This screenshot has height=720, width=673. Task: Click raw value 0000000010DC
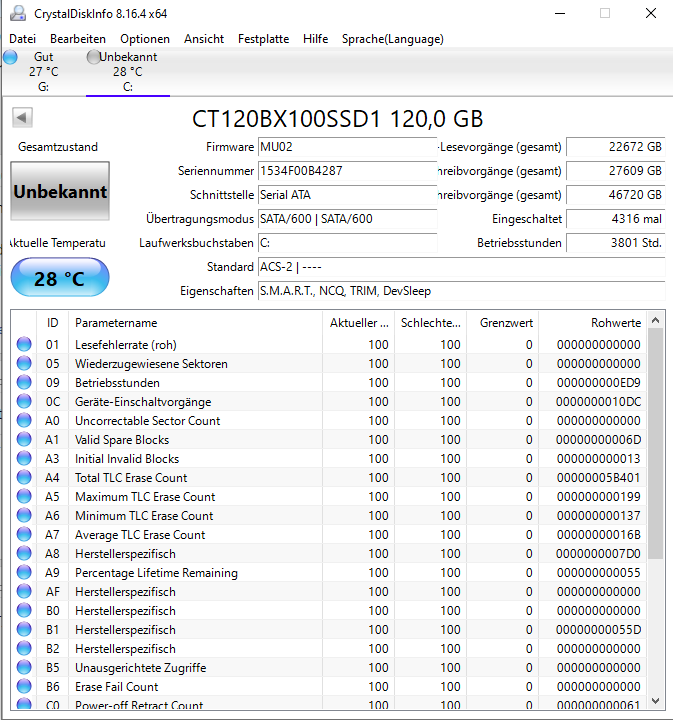coord(598,402)
